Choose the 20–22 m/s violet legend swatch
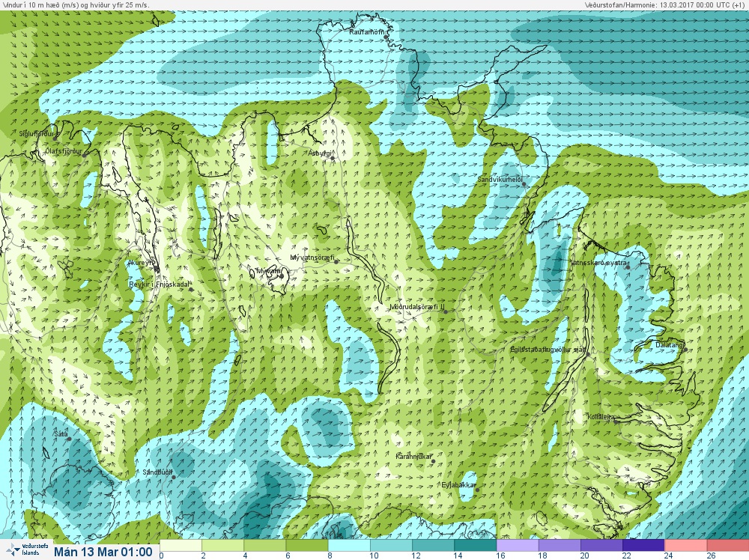Screen dimensions: 749x560 pyautogui.click(x=601, y=545)
